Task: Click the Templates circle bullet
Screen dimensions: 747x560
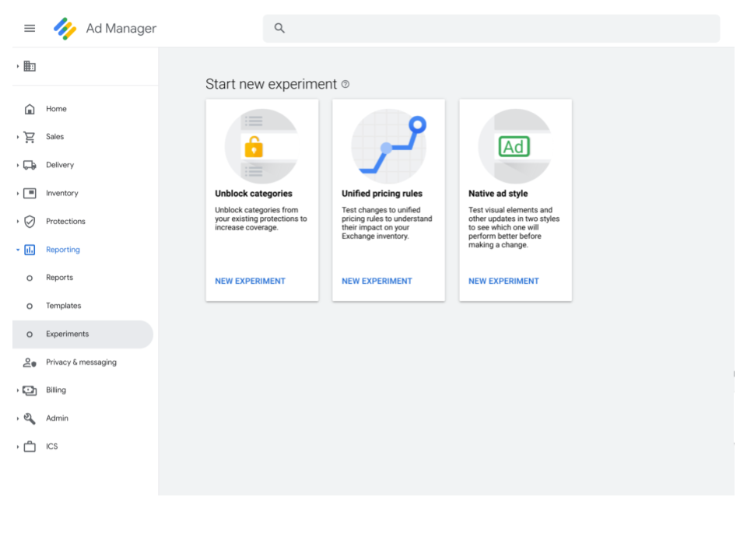Action: pyautogui.click(x=30, y=306)
